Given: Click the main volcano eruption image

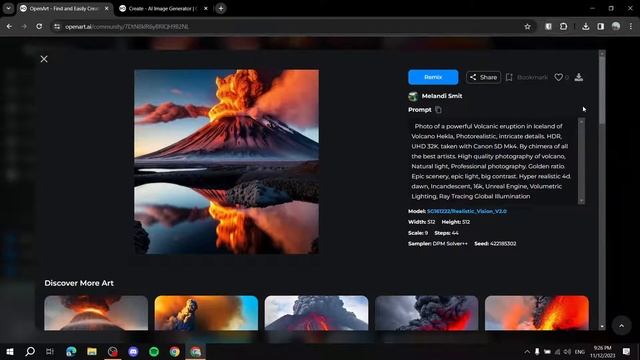Looking at the screenshot, I should click(x=227, y=162).
